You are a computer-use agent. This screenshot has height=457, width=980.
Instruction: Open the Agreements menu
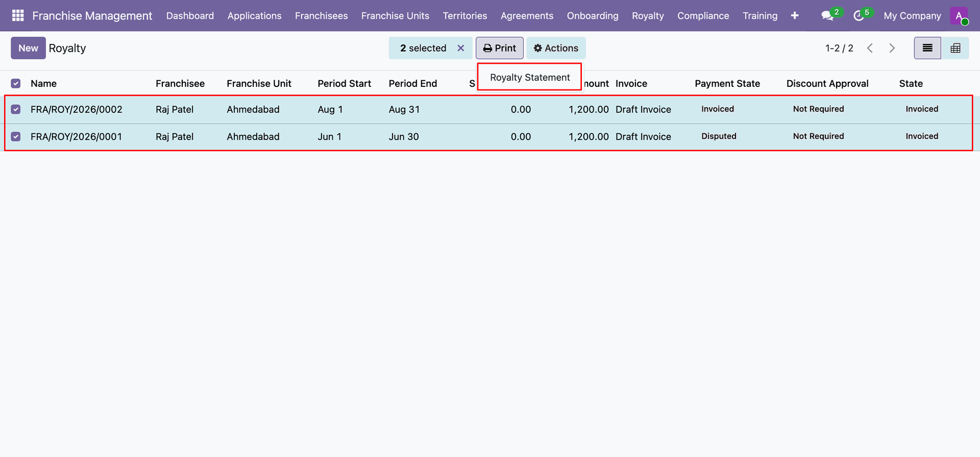(x=527, y=16)
